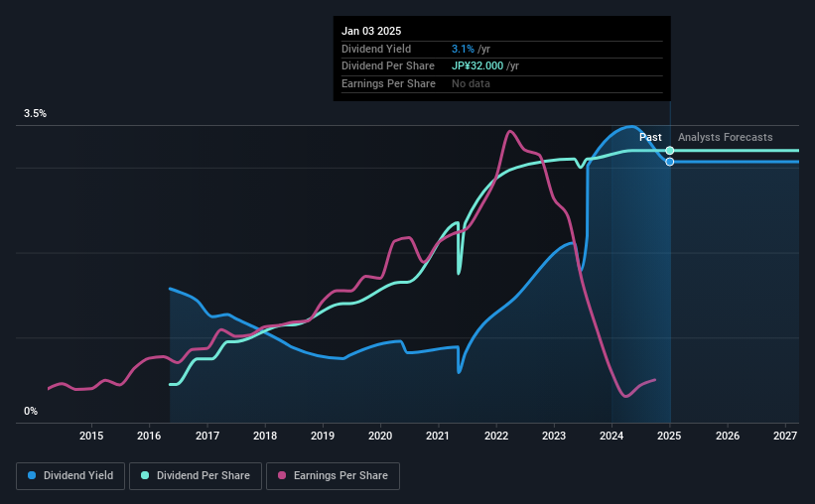
Task: Click the 2020 x-axis label
Action: coord(380,436)
